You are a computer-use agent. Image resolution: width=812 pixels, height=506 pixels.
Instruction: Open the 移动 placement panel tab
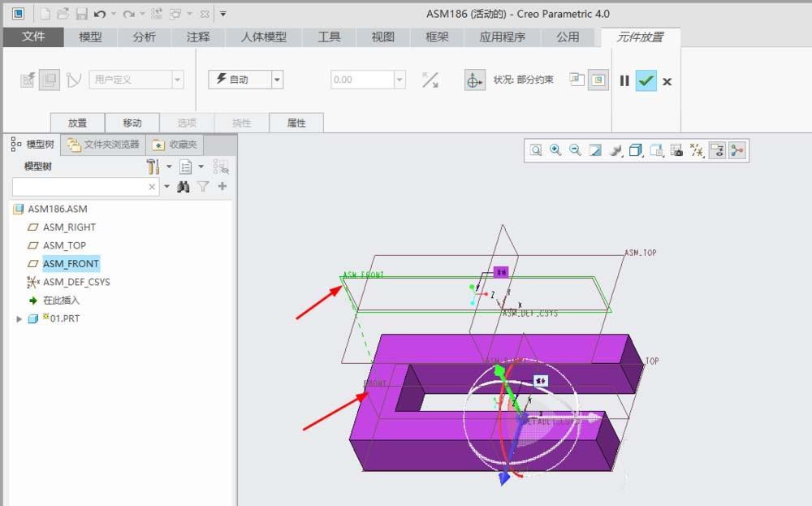pyautogui.click(x=132, y=122)
